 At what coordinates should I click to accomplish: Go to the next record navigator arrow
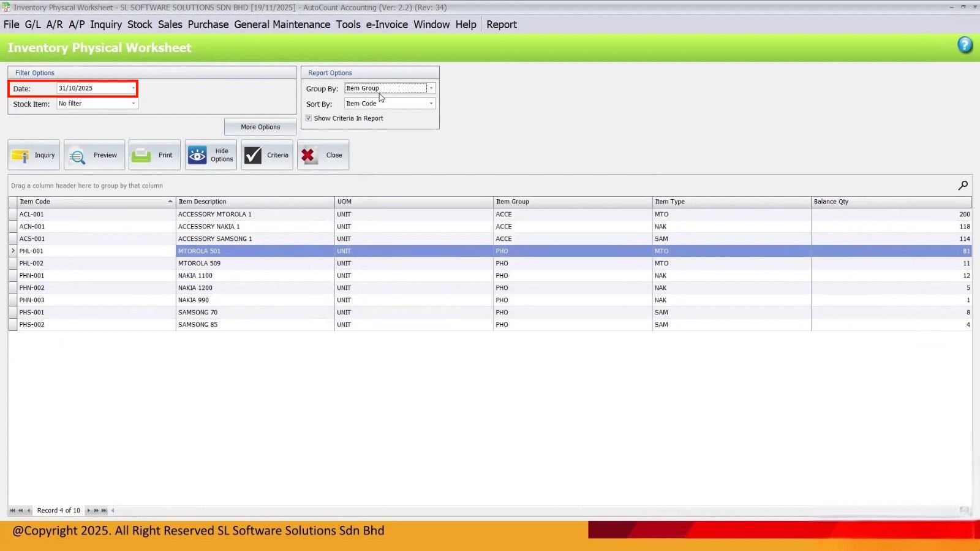coord(89,511)
